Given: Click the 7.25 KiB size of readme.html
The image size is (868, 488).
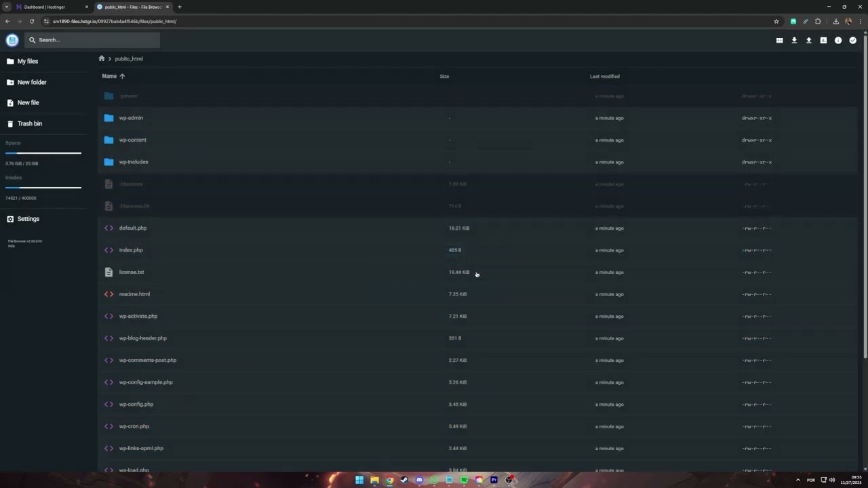Looking at the screenshot, I should click(x=458, y=294).
